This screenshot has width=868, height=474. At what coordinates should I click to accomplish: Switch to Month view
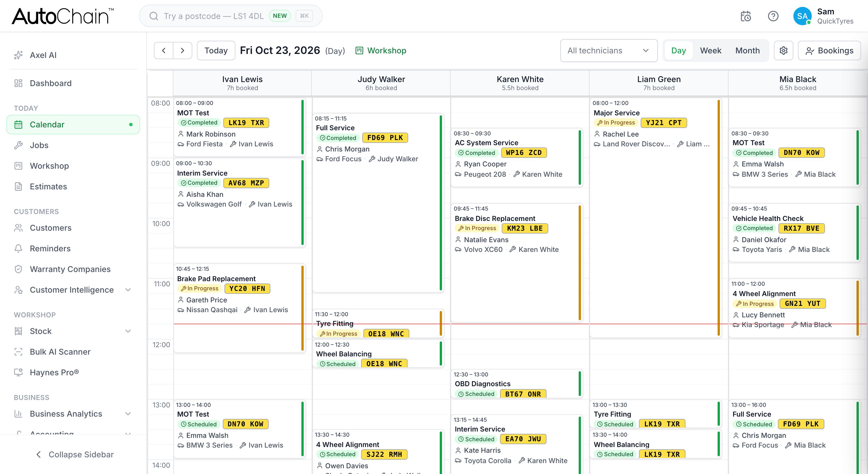pyautogui.click(x=747, y=50)
